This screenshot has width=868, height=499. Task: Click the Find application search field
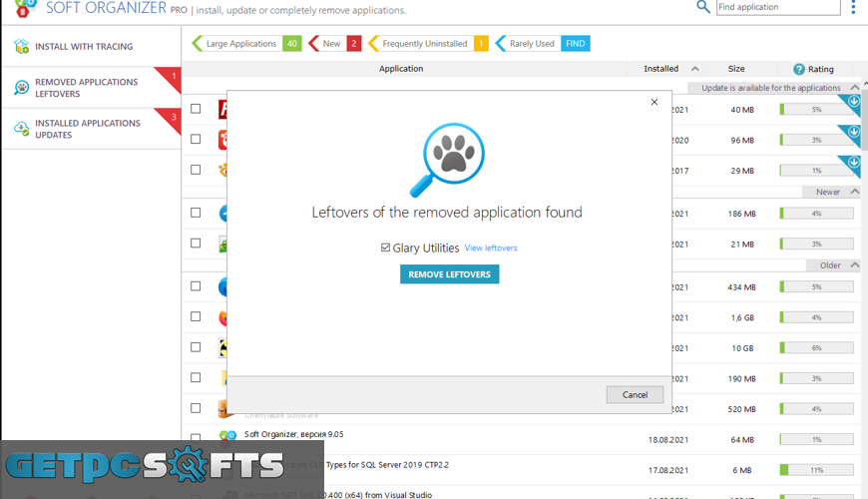(x=778, y=7)
